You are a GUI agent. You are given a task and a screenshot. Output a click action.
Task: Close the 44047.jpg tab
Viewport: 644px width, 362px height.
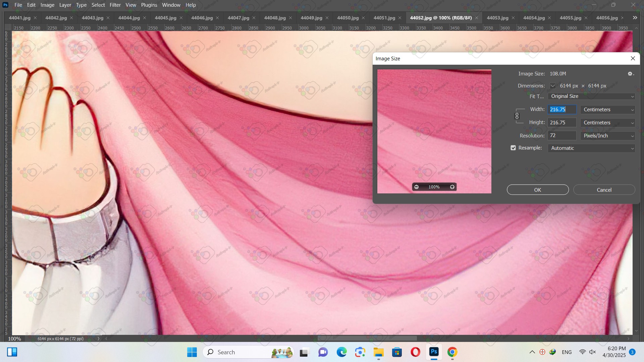click(x=254, y=18)
